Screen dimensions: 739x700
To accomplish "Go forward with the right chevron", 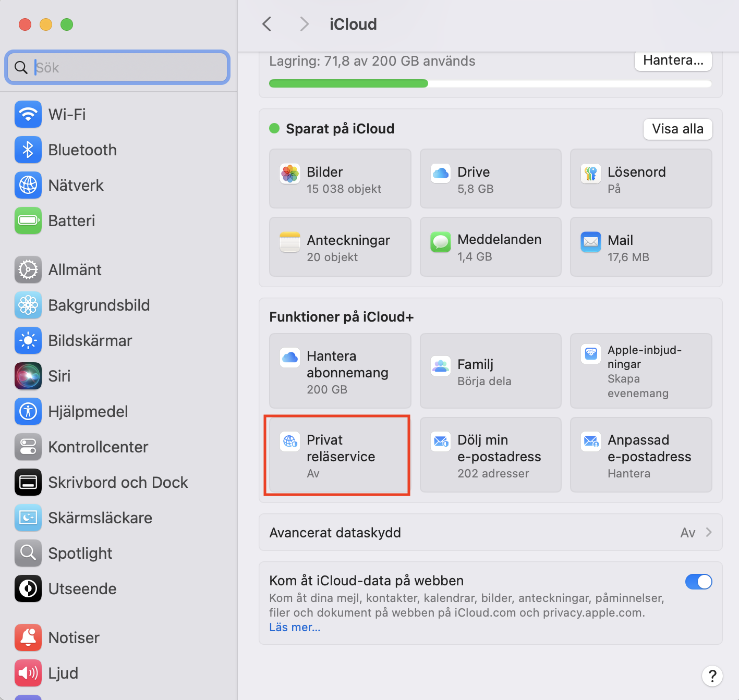I will pos(305,24).
